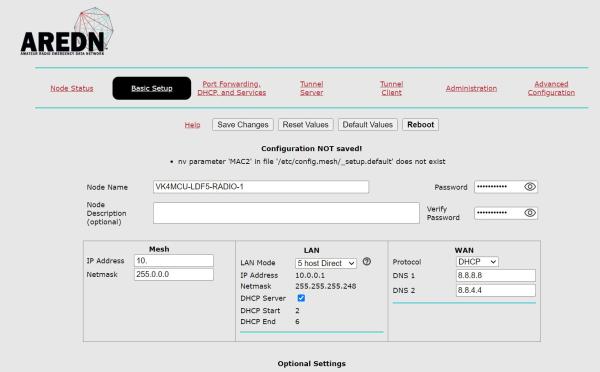Image resolution: width=600 pixels, height=372 pixels.
Task: Click the Reboot button
Action: click(421, 125)
